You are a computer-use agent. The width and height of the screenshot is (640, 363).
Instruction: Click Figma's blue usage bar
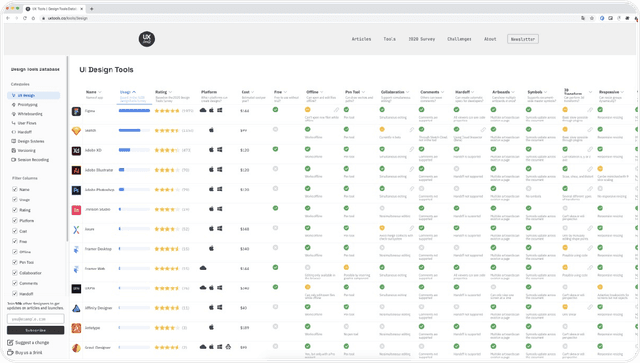point(134,111)
